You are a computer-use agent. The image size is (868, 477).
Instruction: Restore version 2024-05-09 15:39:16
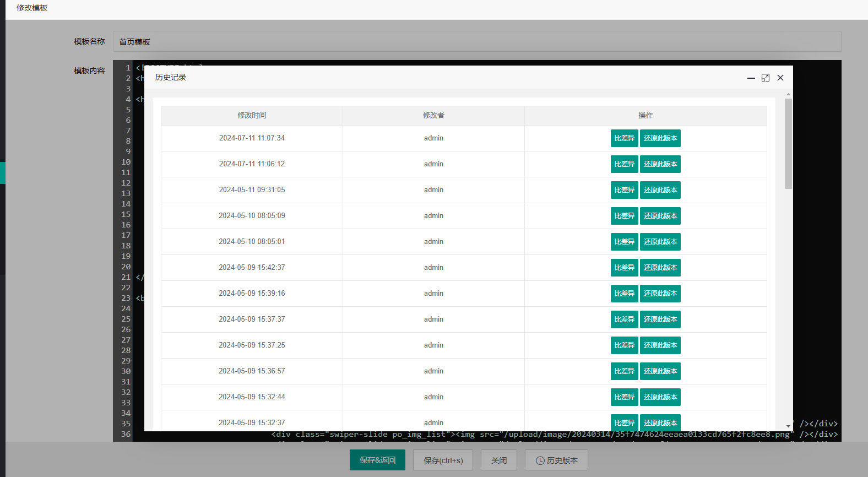pyautogui.click(x=660, y=294)
